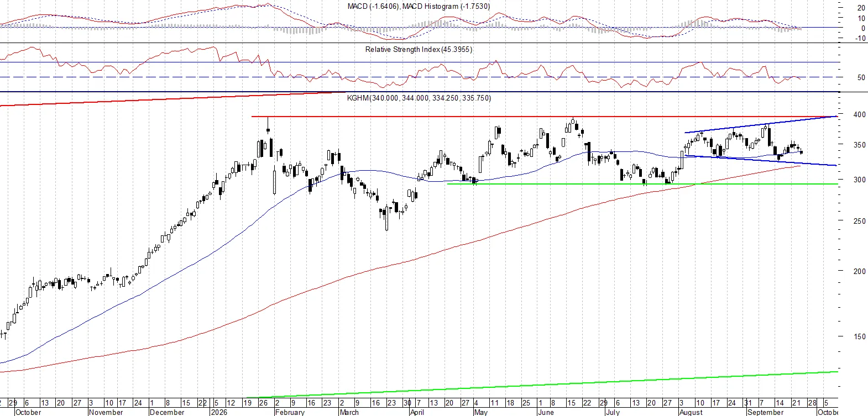The height and width of the screenshot is (416, 868).
Task: Select the 200 price axis label
Action: click(x=860, y=272)
